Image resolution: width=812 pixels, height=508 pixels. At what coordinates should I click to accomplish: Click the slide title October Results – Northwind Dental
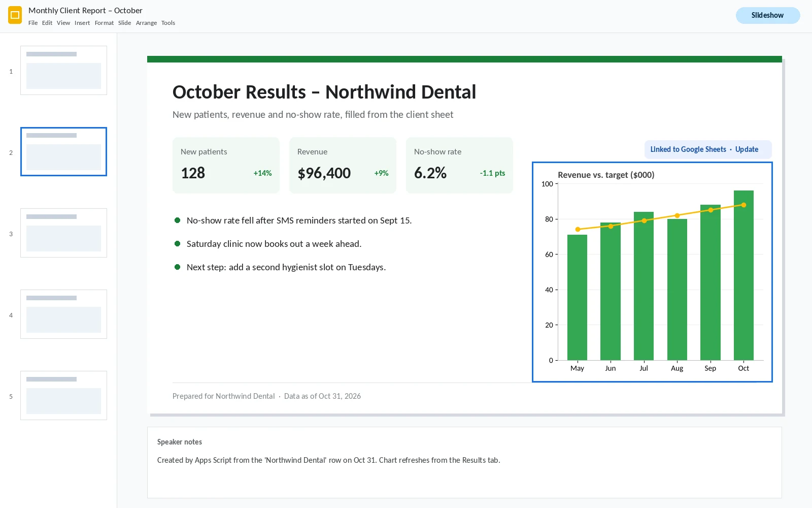point(324,92)
